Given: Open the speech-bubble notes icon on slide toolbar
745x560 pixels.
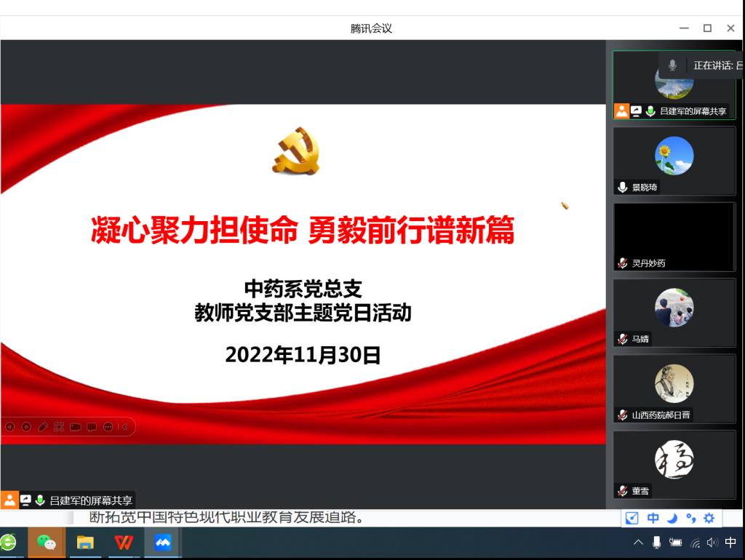Looking at the screenshot, I should [x=92, y=427].
